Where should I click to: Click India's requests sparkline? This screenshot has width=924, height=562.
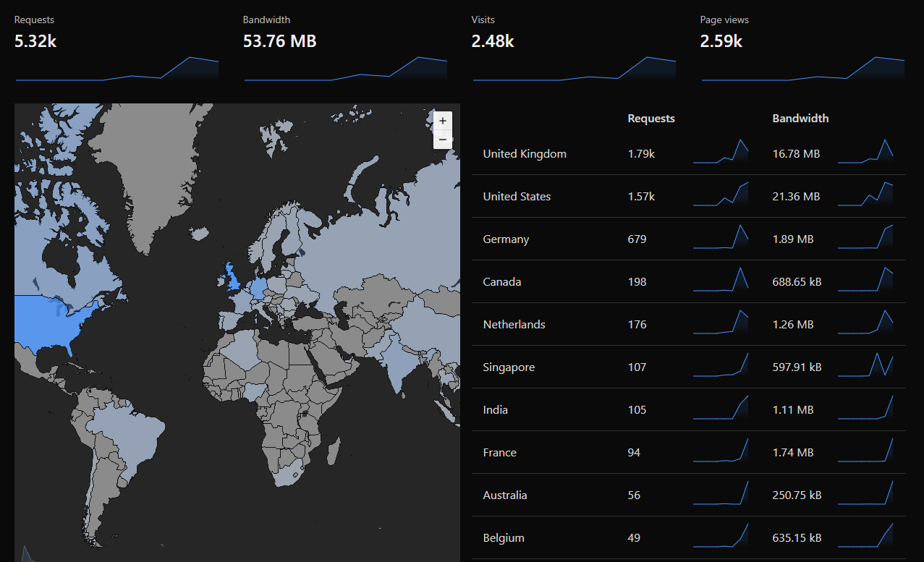click(721, 407)
